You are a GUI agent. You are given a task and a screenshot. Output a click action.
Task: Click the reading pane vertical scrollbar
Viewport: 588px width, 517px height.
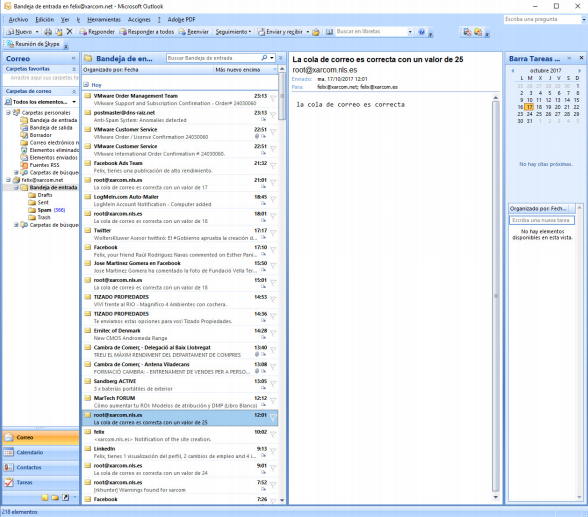point(496,296)
